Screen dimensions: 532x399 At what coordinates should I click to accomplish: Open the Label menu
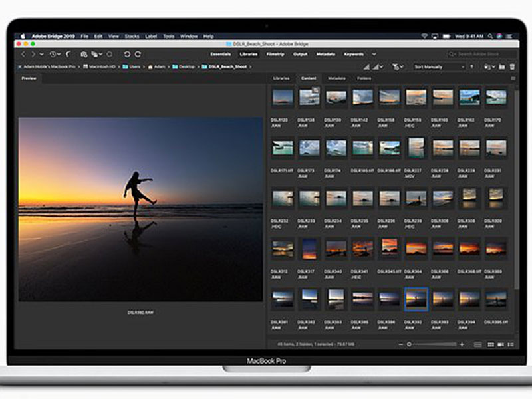click(x=151, y=36)
